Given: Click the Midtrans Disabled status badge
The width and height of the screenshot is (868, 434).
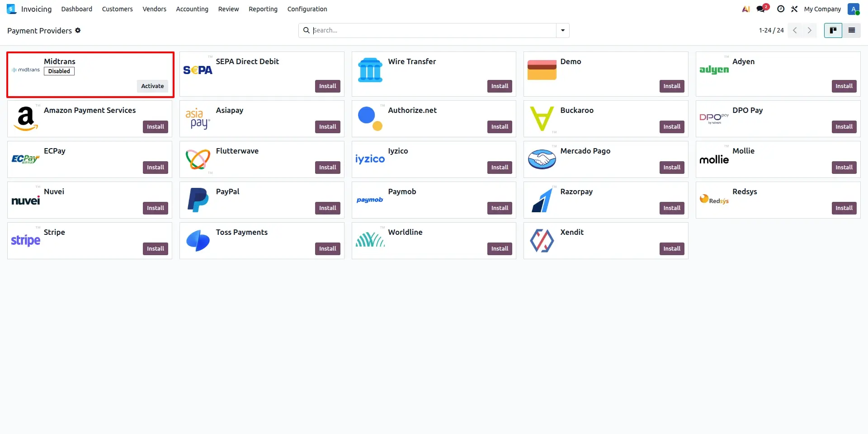Looking at the screenshot, I should (59, 71).
